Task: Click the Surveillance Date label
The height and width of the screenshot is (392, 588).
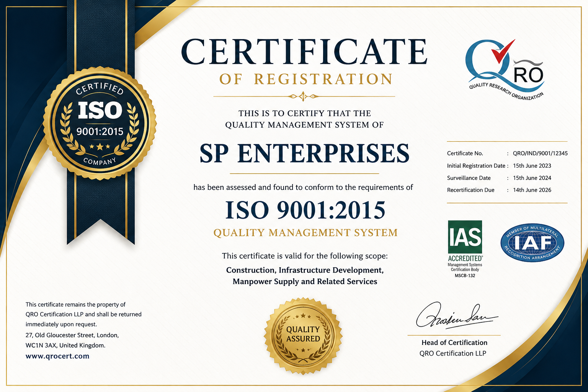Action: coord(469,178)
